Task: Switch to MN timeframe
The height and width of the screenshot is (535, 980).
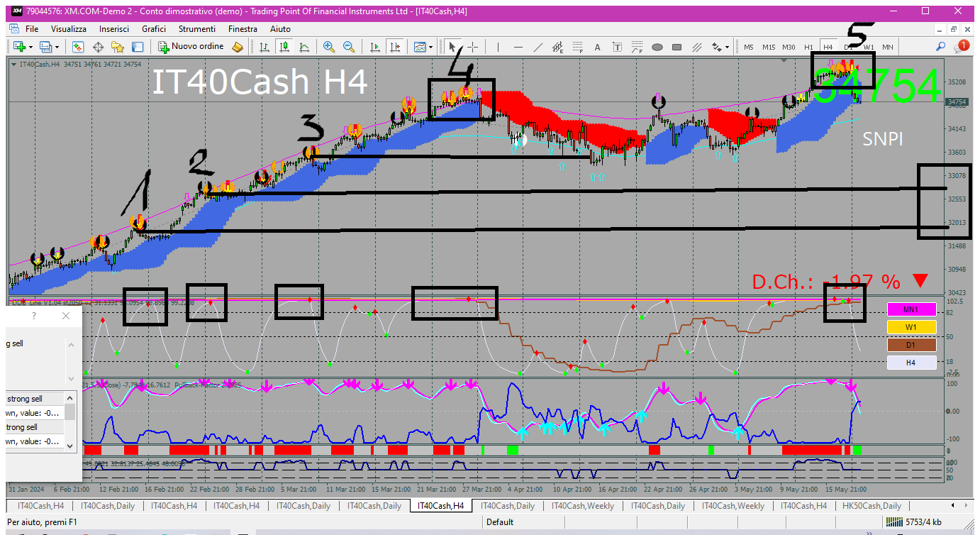Action: click(x=887, y=47)
